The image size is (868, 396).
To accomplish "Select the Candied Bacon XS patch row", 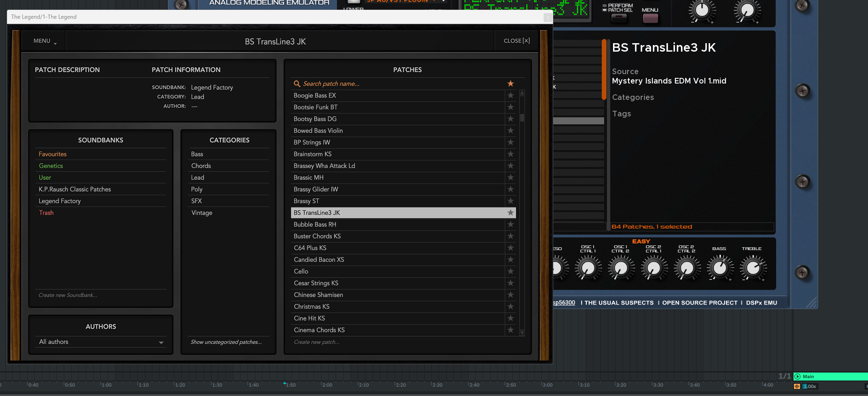I will [398, 259].
